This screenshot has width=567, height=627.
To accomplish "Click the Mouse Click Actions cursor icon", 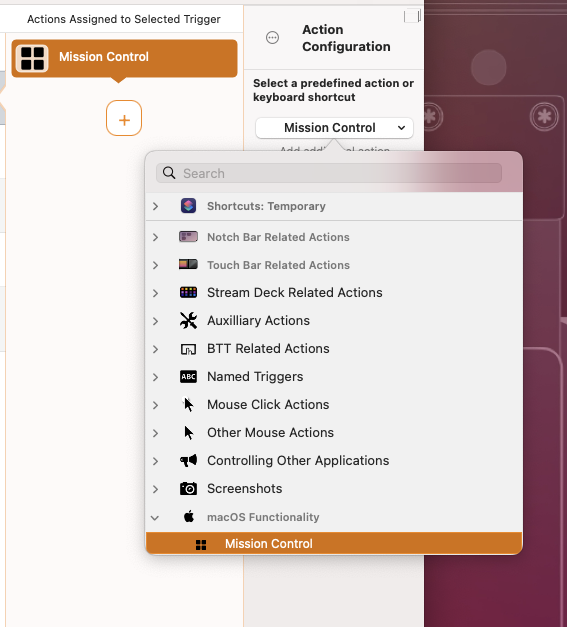I will [x=188, y=404].
